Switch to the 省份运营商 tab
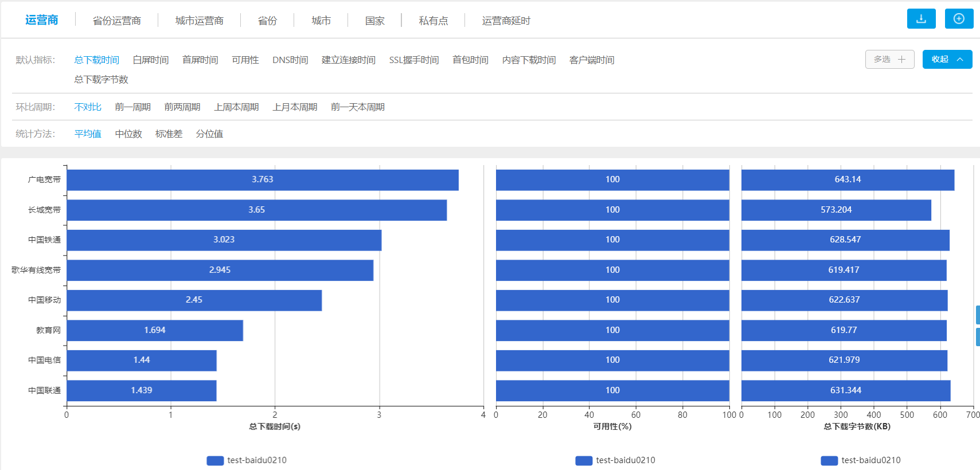The height and width of the screenshot is (470, 980). 116,21
